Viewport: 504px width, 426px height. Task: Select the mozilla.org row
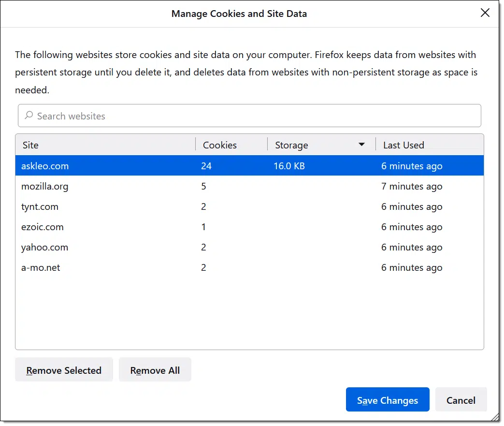pos(249,186)
